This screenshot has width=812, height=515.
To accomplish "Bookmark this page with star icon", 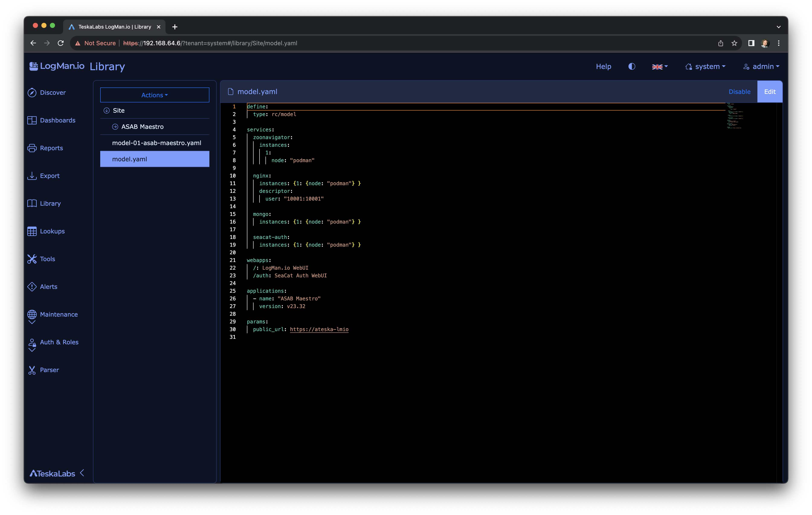I will pyautogui.click(x=734, y=43).
